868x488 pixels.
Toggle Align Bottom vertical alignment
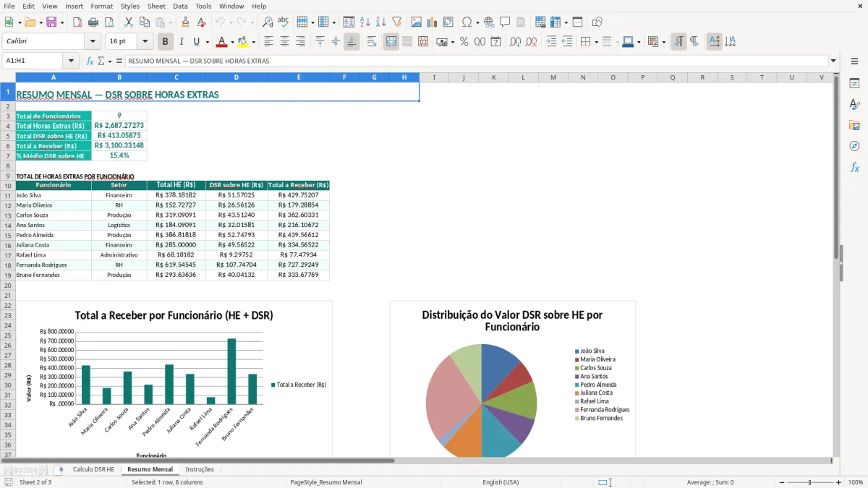(352, 42)
